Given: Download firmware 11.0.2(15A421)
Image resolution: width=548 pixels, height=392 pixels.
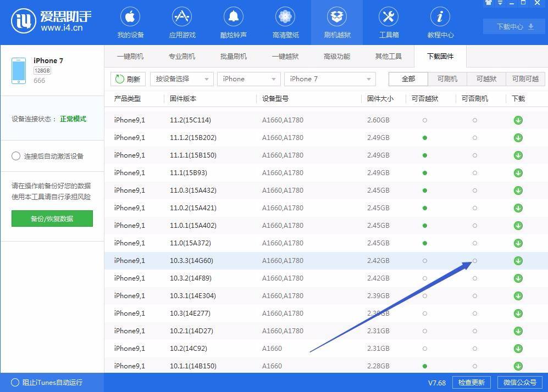Looking at the screenshot, I should (518, 208).
